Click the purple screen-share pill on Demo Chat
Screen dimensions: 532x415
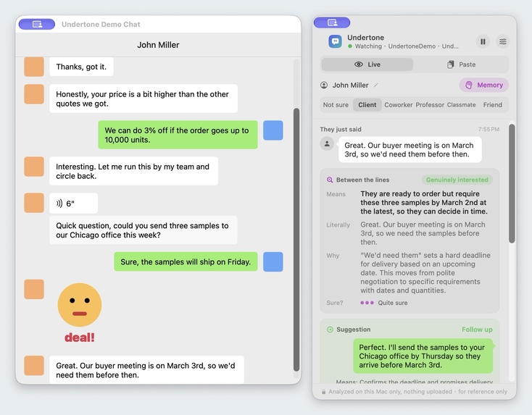click(x=37, y=25)
